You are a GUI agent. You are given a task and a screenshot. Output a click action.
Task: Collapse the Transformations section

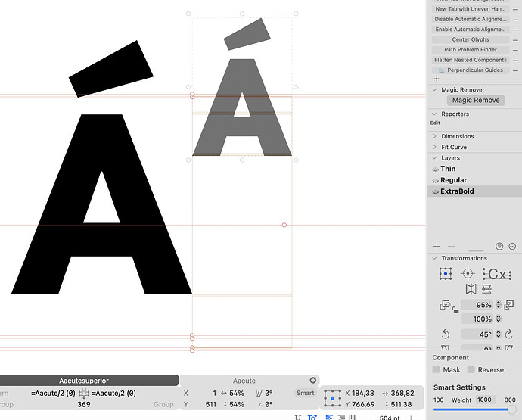click(x=436, y=258)
